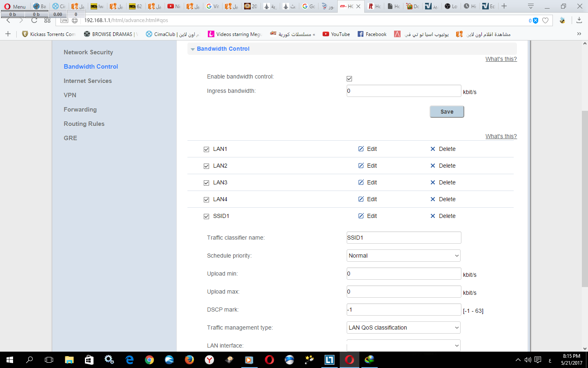
Task: Uncheck the LAN2 checkbox
Action: click(x=206, y=166)
